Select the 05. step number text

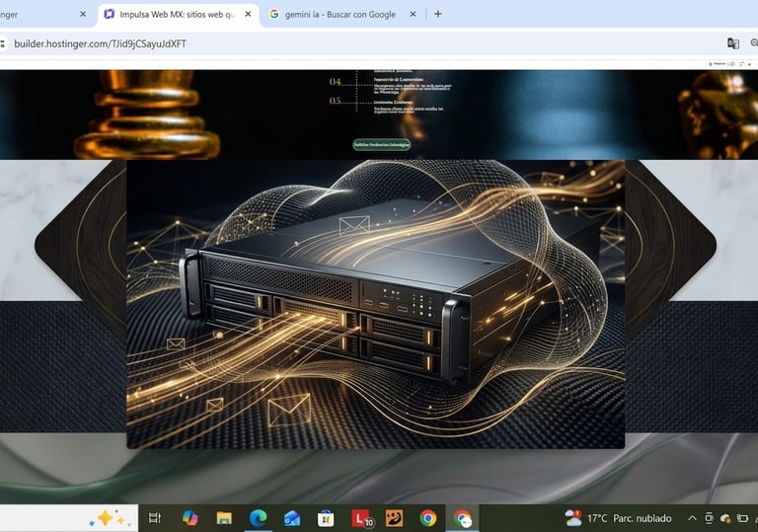336,101
